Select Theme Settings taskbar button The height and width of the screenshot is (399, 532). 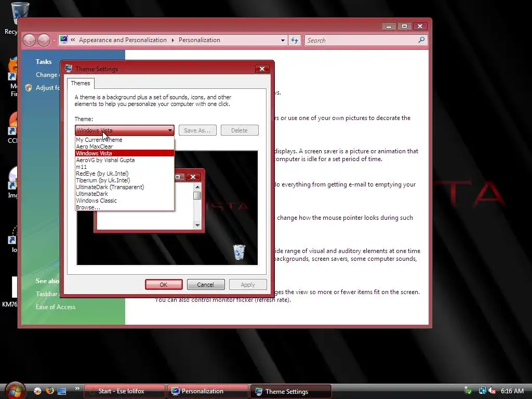click(290, 392)
